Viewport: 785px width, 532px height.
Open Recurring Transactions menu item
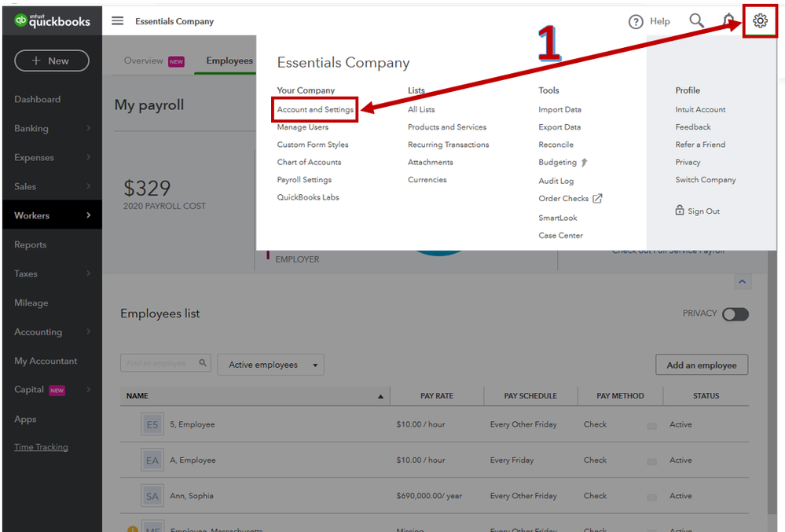(x=448, y=145)
